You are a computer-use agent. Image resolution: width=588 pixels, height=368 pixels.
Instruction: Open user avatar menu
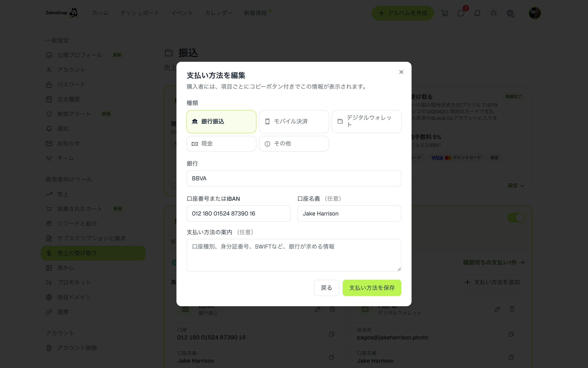(535, 13)
